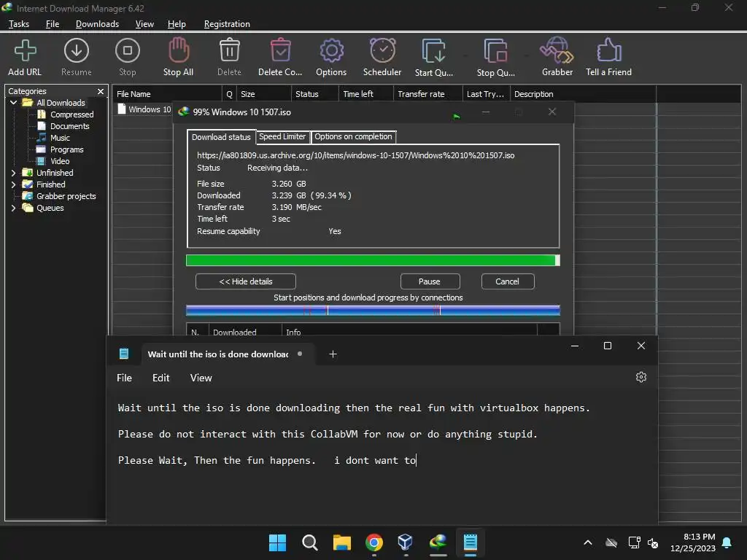This screenshot has height=560, width=747.
Task: Open the Registration menu
Action: coord(227,24)
